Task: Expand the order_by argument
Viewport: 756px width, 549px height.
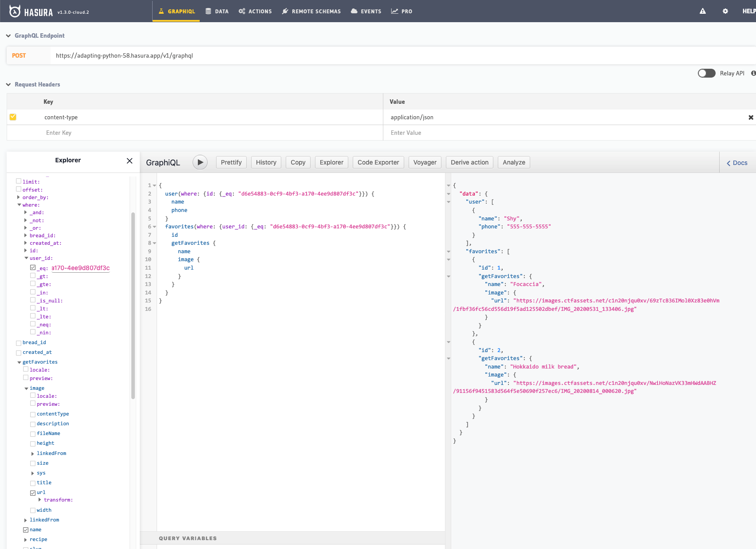Action: [19, 197]
